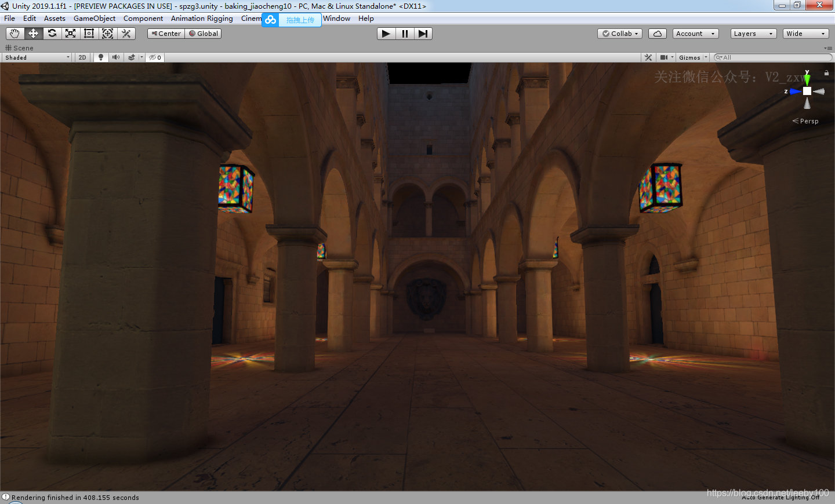
Task: Open the GameObject menu
Action: coord(95,19)
